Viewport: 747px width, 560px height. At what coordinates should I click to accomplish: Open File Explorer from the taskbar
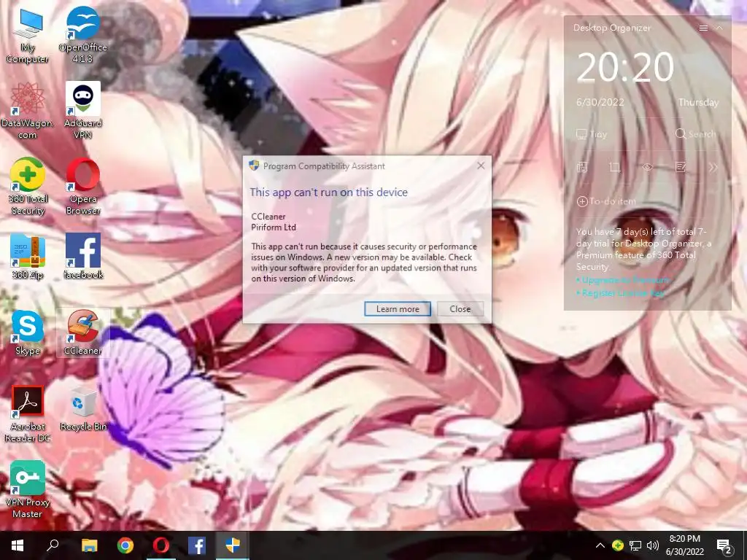click(x=89, y=545)
